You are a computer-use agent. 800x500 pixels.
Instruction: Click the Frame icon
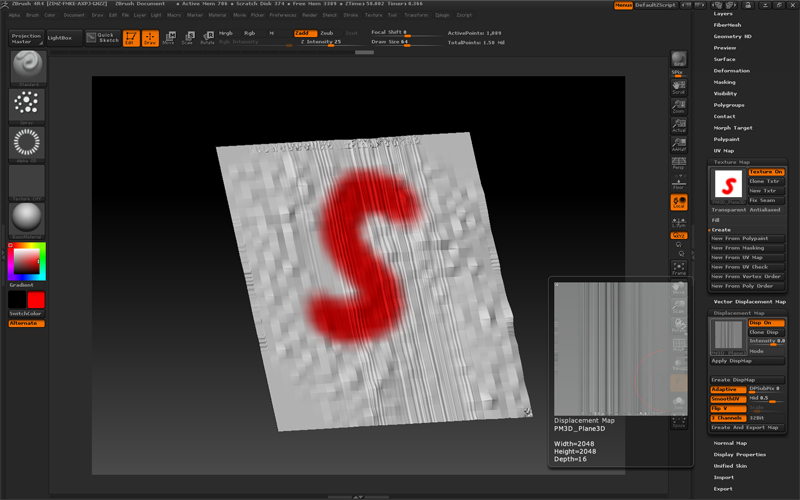[679, 268]
